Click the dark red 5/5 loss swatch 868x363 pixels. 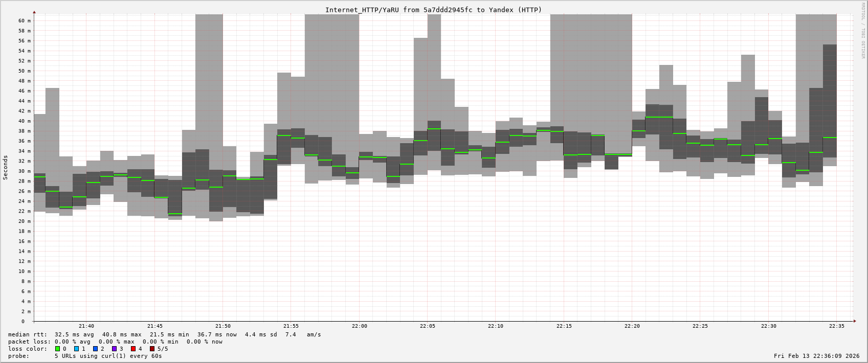(x=152, y=349)
